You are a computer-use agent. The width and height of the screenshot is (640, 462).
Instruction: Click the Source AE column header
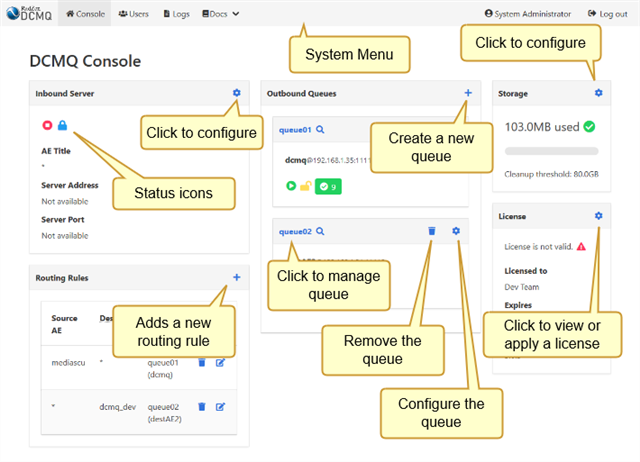(x=64, y=324)
